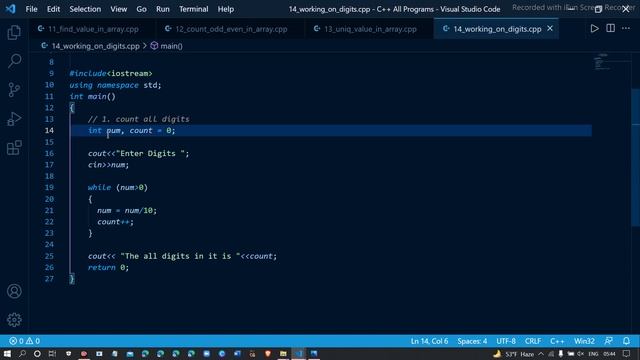The width and height of the screenshot is (640, 360).
Task: Open the Windows Action Center icon
Action: tap(627, 354)
